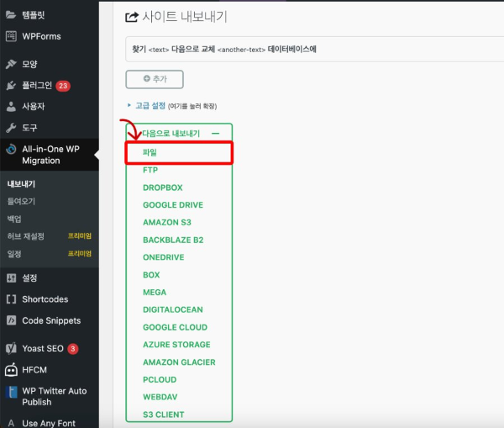The image size is (504, 428).
Task: Select the 일정 submenu item
Action: pyautogui.click(x=14, y=254)
